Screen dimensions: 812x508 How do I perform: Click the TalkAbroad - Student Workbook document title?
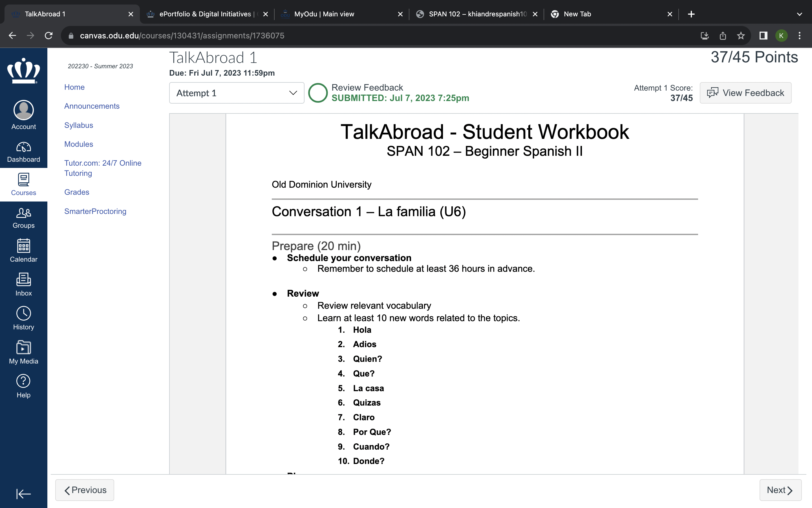click(484, 132)
